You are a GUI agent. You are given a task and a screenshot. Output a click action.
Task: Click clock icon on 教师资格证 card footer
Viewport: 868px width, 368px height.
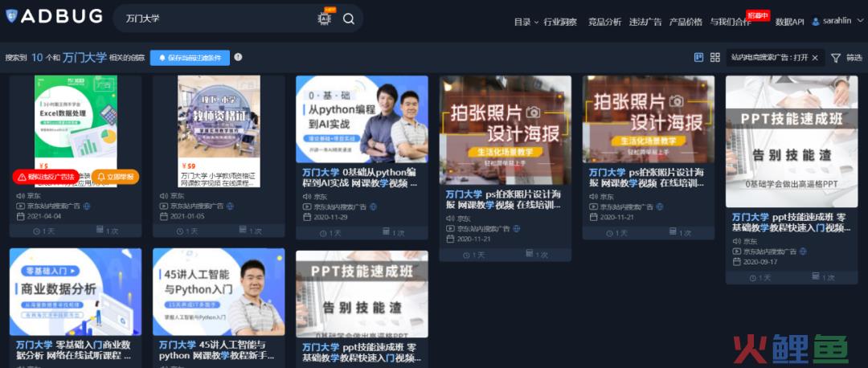[x=181, y=231]
